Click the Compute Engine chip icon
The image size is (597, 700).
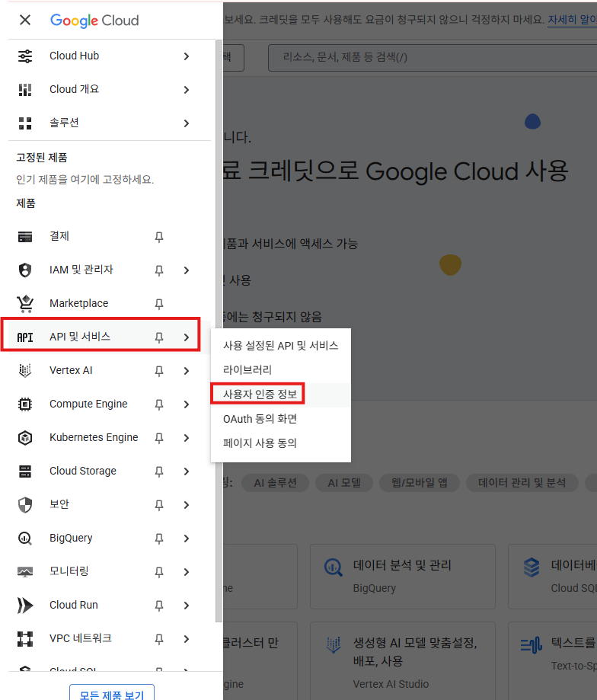click(25, 404)
